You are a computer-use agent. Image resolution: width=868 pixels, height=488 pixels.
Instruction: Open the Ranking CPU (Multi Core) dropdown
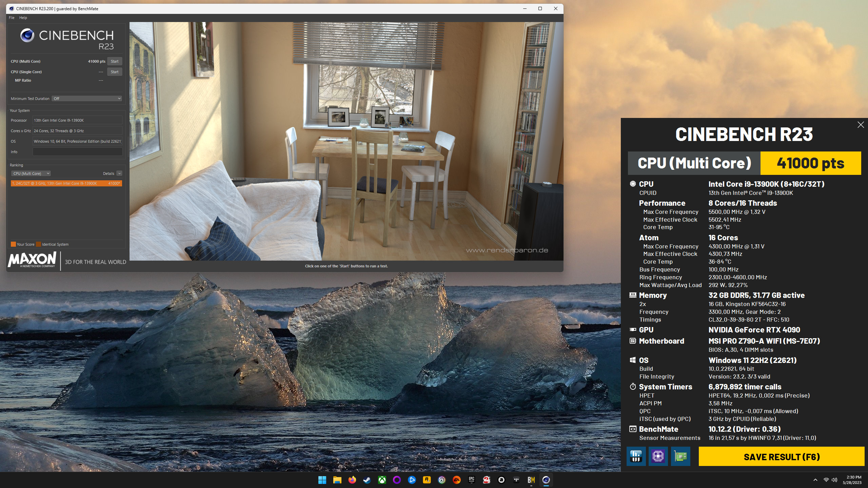coord(31,174)
